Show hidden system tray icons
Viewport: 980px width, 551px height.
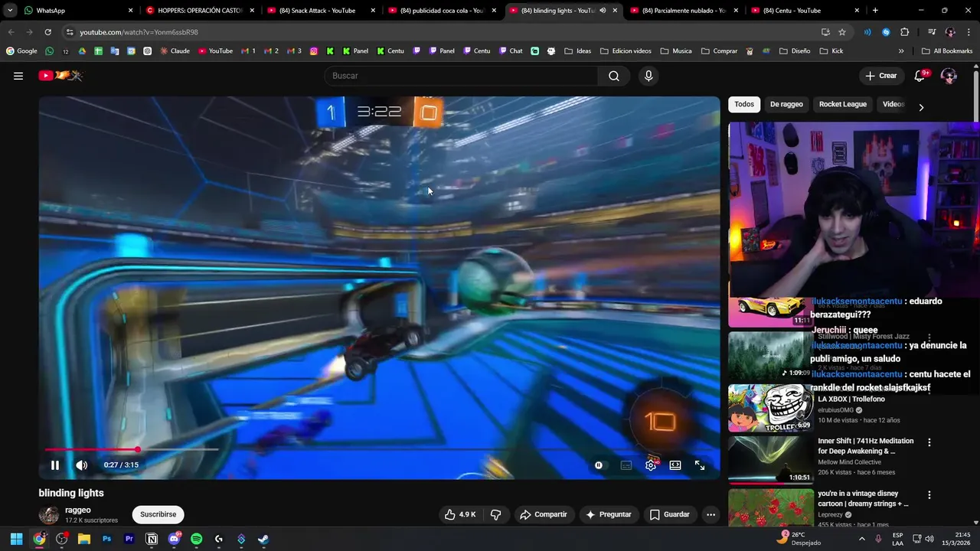pyautogui.click(x=861, y=539)
